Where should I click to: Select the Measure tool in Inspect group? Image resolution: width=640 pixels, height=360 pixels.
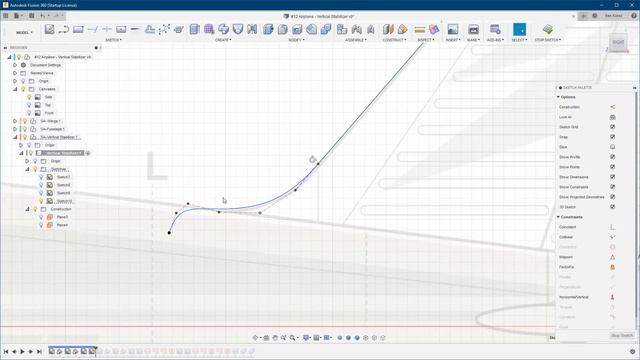coord(420,29)
